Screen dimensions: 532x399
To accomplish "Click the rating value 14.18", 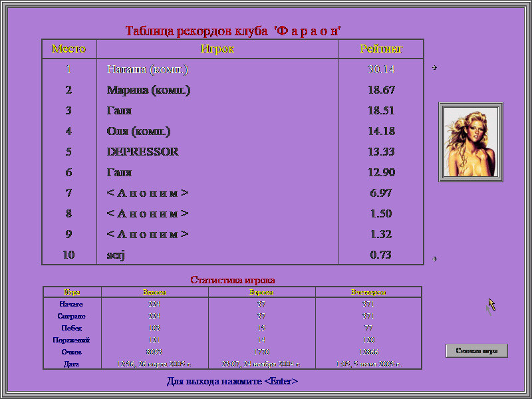I will [381, 131].
